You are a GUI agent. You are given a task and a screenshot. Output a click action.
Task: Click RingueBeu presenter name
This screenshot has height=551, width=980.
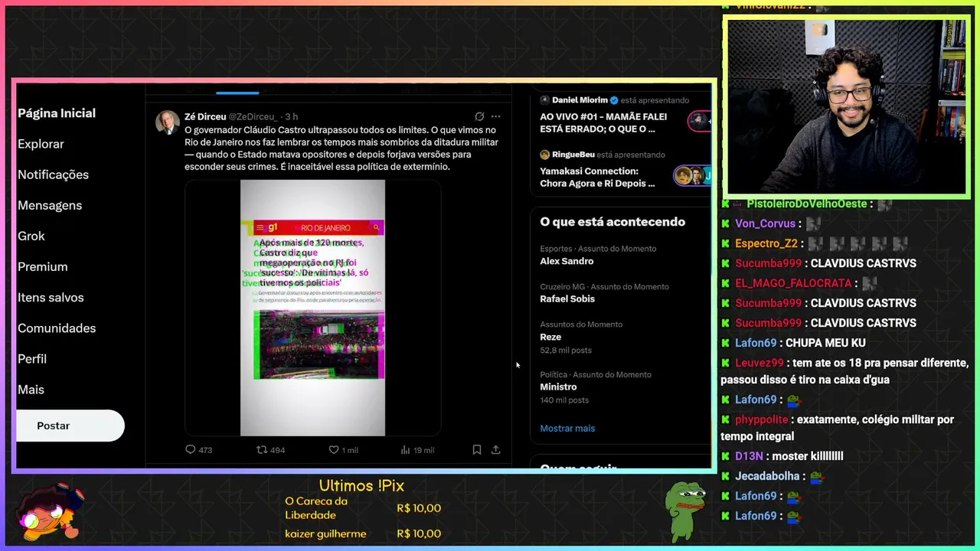573,155
